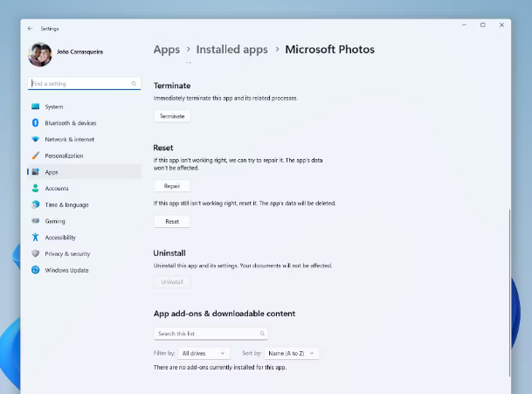Viewport: 532px width, 394px height.
Task: Click the System monitor icon in sidebar
Action: tap(35, 107)
